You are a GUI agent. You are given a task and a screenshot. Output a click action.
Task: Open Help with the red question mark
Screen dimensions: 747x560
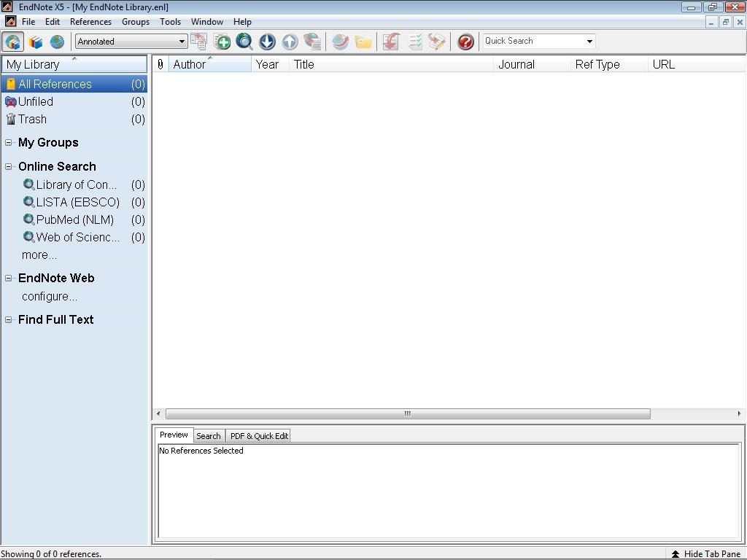coord(465,42)
